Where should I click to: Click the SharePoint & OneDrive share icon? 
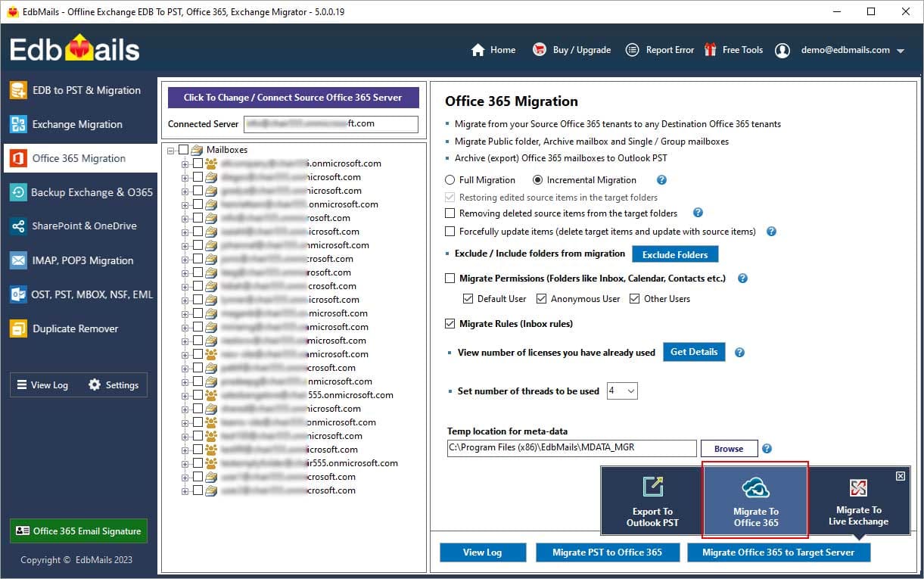pyautogui.click(x=18, y=226)
